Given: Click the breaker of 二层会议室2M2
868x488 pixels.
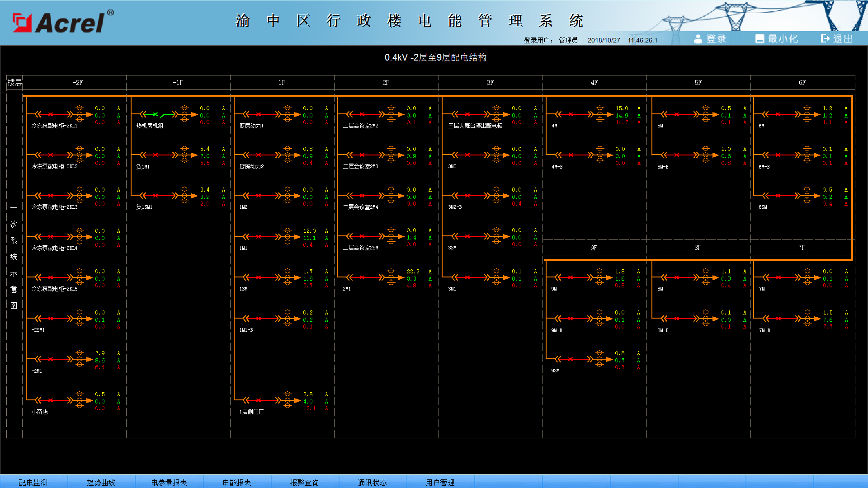Looking at the screenshot, I should click(x=362, y=114).
